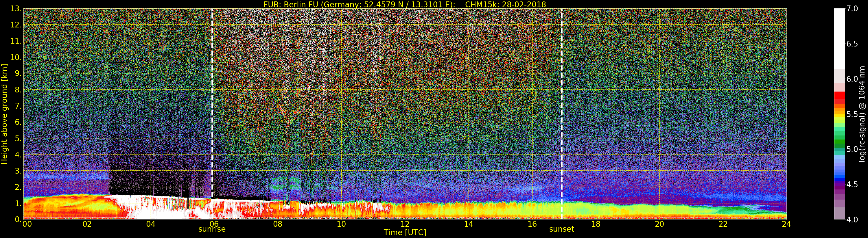Click height axis tick '12.'
Image resolution: width=868 pixels, height=238 pixels.
tap(16, 25)
